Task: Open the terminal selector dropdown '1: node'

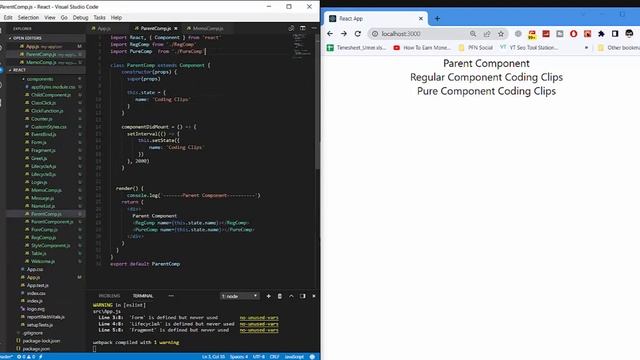Action: click(239, 296)
